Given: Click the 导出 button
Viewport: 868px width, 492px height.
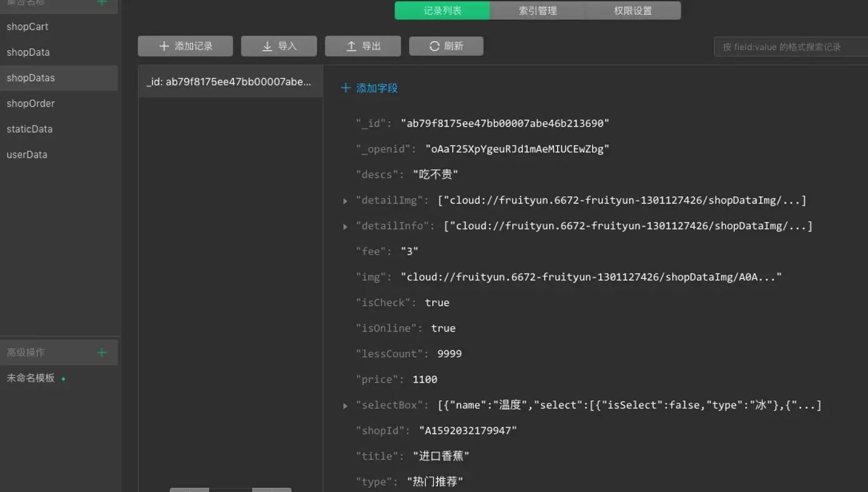Looking at the screenshot, I should 363,46.
